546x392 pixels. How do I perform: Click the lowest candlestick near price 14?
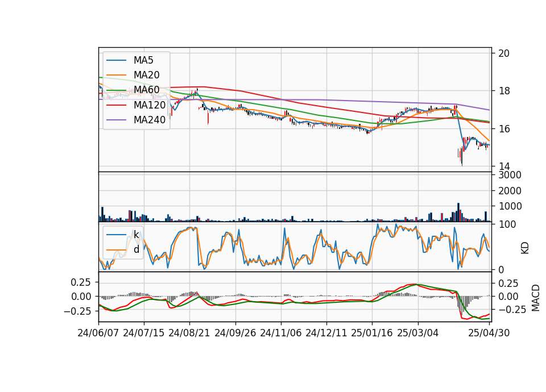pyautogui.click(x=462, y=156)
